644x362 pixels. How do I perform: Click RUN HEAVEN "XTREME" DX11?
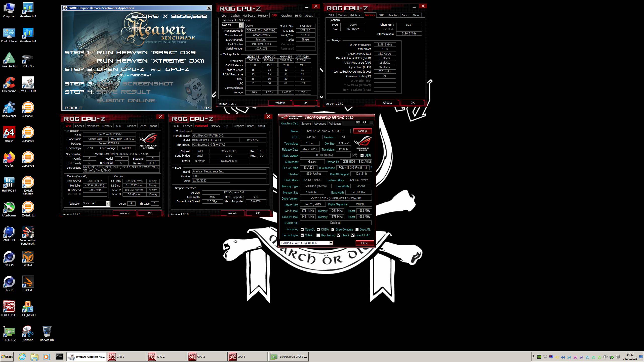tap(150, 61)
